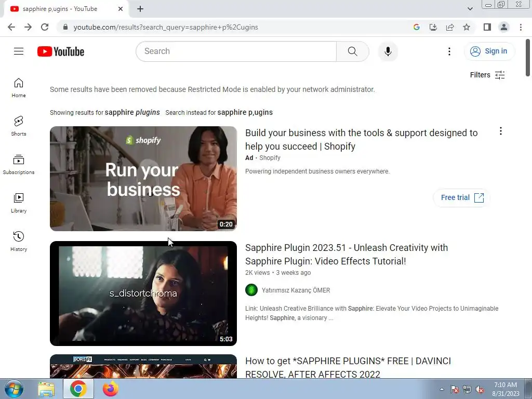View site info lock icon

(65, 27)
